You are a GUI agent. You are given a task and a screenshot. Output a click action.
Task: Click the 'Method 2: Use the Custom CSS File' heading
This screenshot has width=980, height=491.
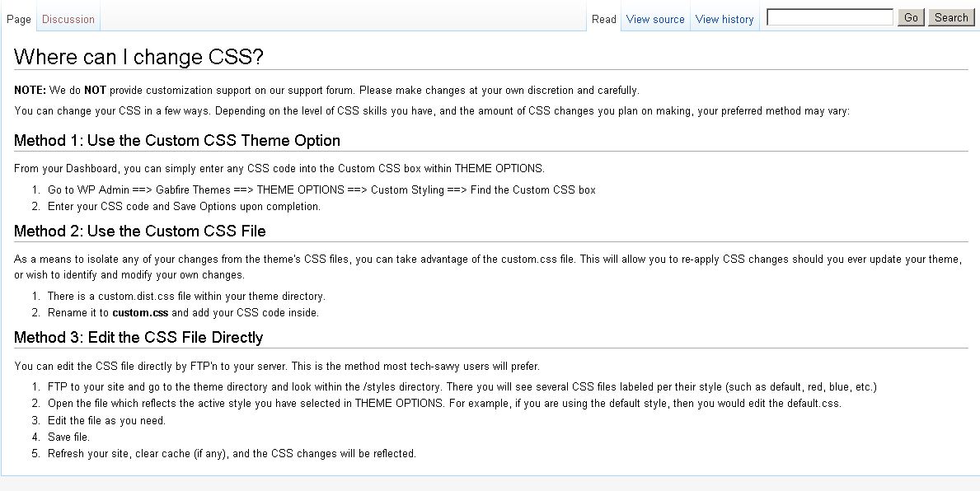140,231
